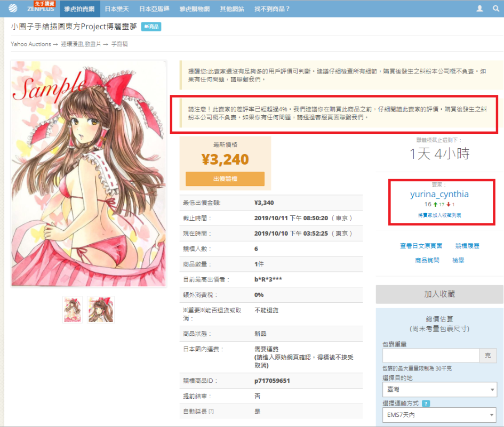
Task: Click the product title 小圈子手繪插圖東方Project博麗靈夢
Action: 74,26
